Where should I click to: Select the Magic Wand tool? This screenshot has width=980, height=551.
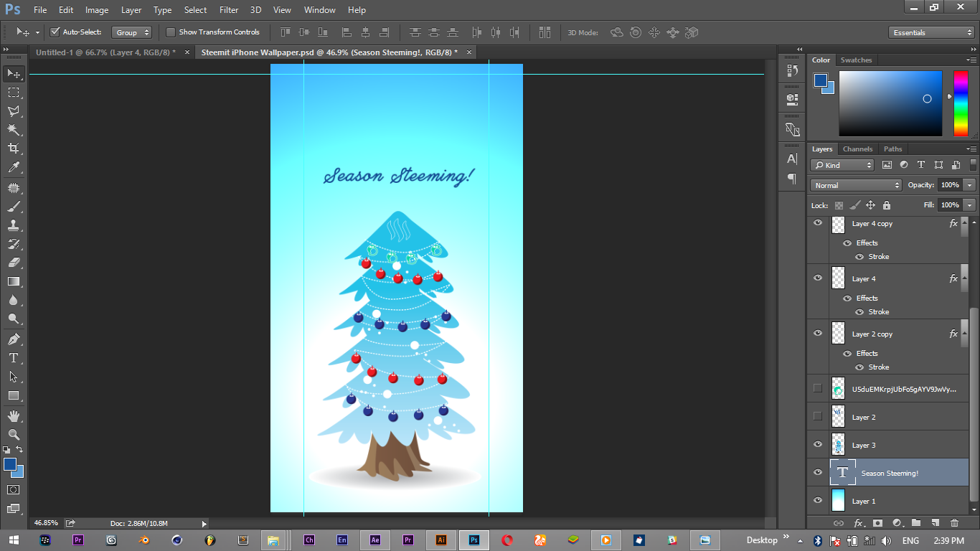(14, 130)
